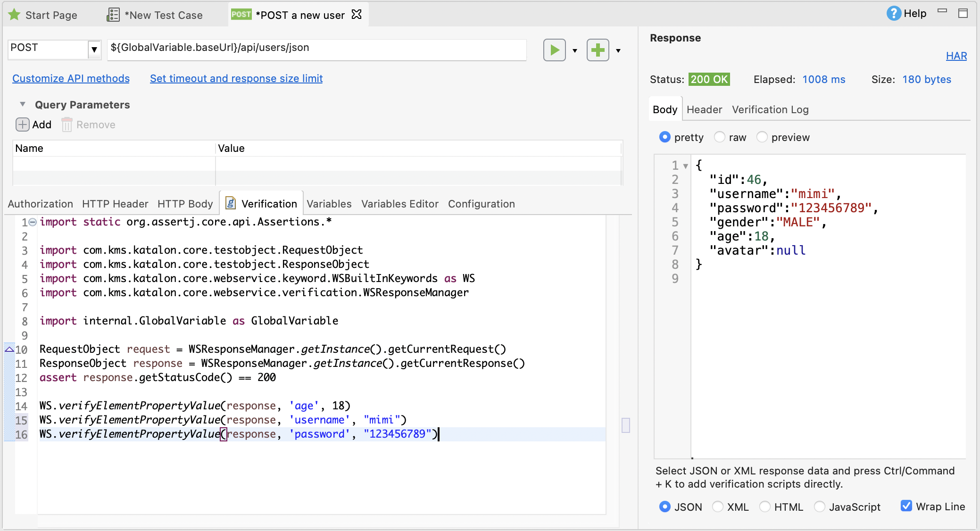
Task: Select JSON response format
Action: (665, 506)
